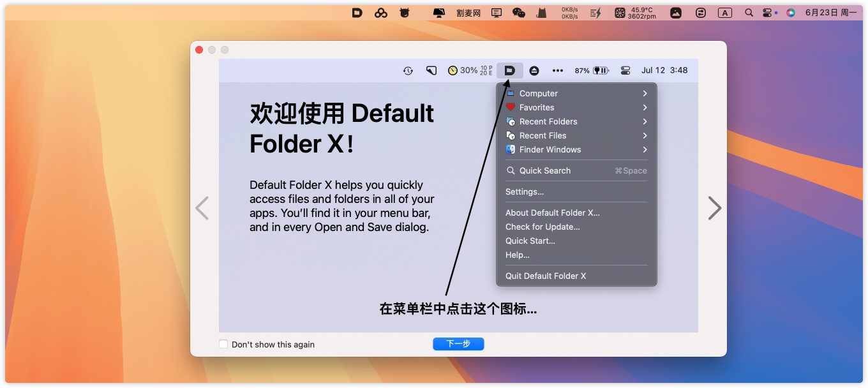Click the display monitor icon before 割麦网
The height and width of the screenshot is (388, 868).
click(438, 13)
